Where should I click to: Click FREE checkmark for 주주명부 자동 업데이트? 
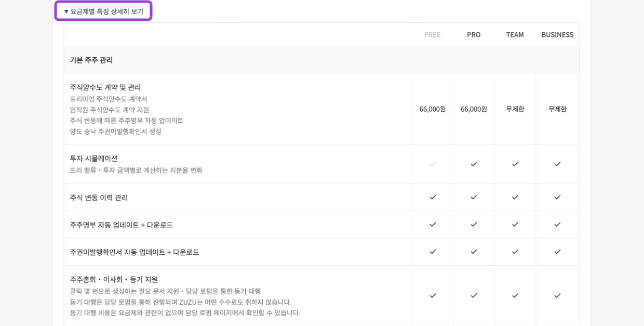pyautogui.click(x=433, y=224)
